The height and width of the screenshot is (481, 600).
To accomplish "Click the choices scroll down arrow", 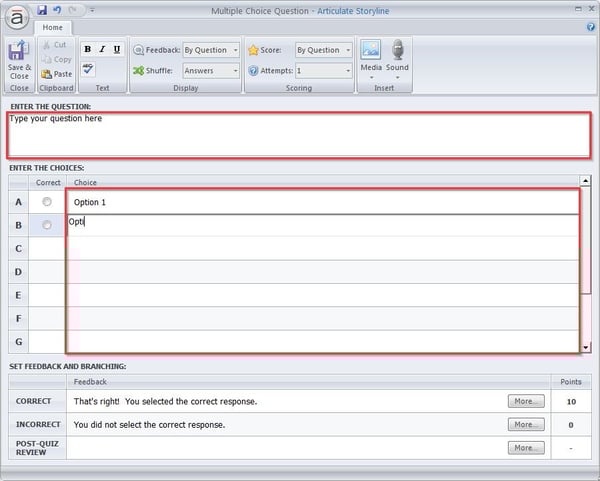I will (585, 347).
